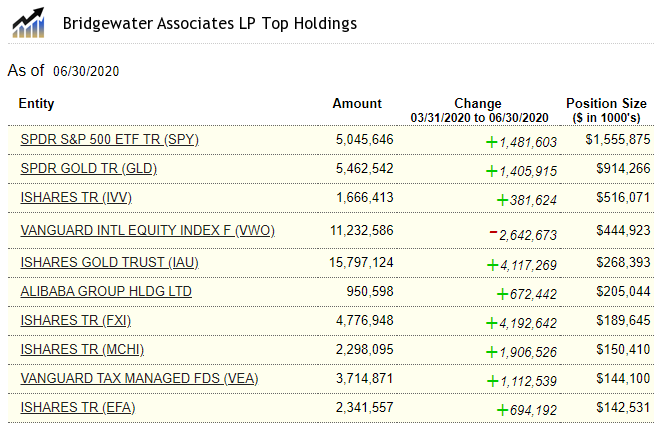Image resolution: width=658 pixels, height=423 pixels.
Task: Open the SPDR GOLD TR (GLD) link
Action: coord(88,168)
